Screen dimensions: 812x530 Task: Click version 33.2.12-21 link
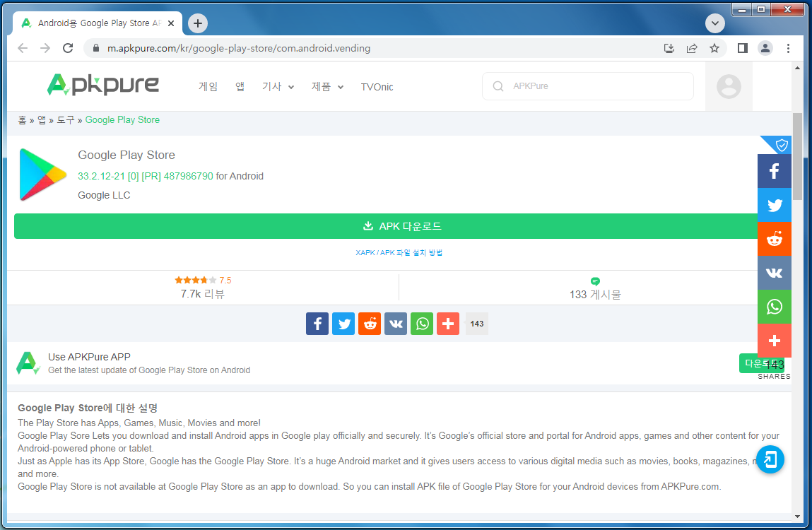click(x=145, y=176)
